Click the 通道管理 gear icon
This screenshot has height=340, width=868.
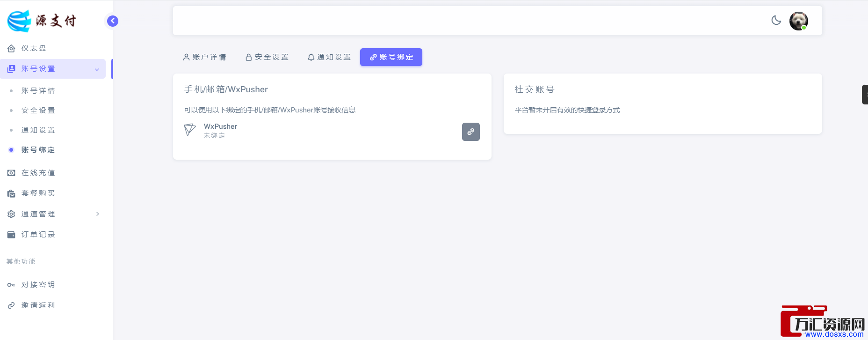pos(11,214)
